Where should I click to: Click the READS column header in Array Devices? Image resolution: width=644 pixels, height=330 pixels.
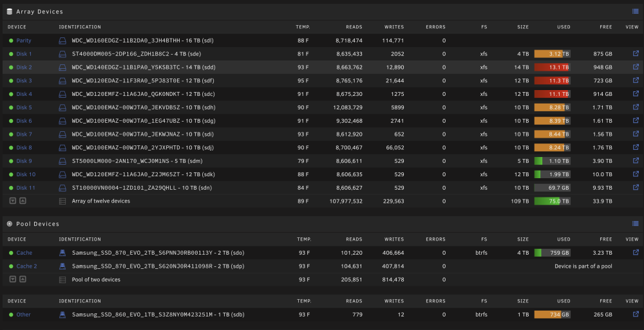point(354,27)
